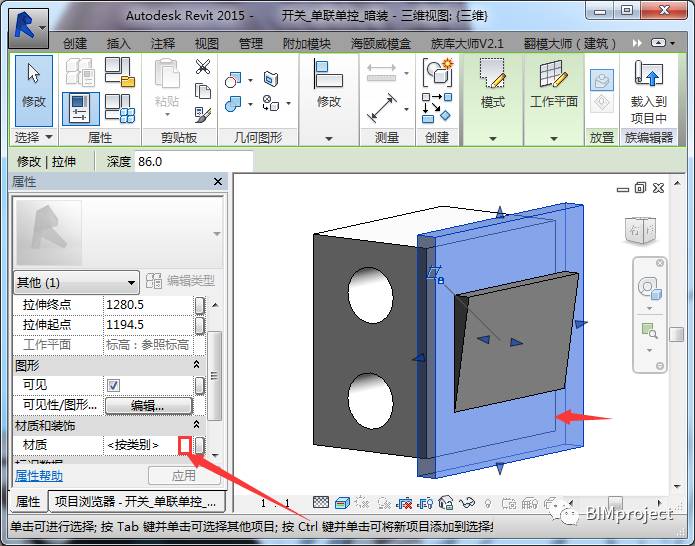This screenshot has width=695, height=546.
Task: Collapse the 图形 properties section
Action: click(196, 365)
